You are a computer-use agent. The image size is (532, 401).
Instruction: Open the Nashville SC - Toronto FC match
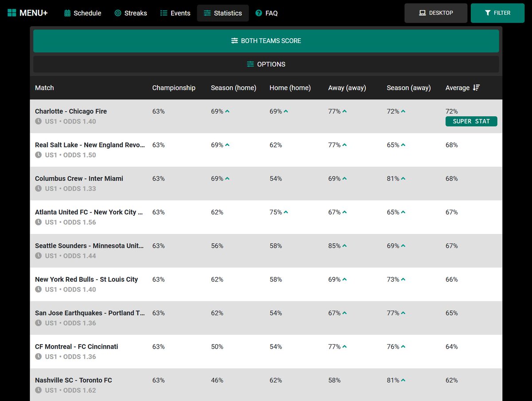pos(74,381)
